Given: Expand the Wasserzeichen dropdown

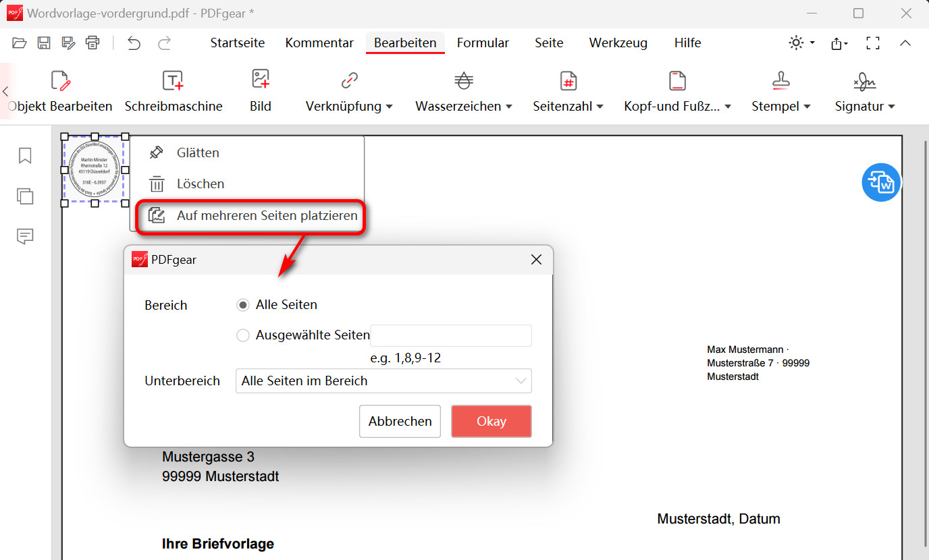Looking at the screenshot, I should coord(463,91).
